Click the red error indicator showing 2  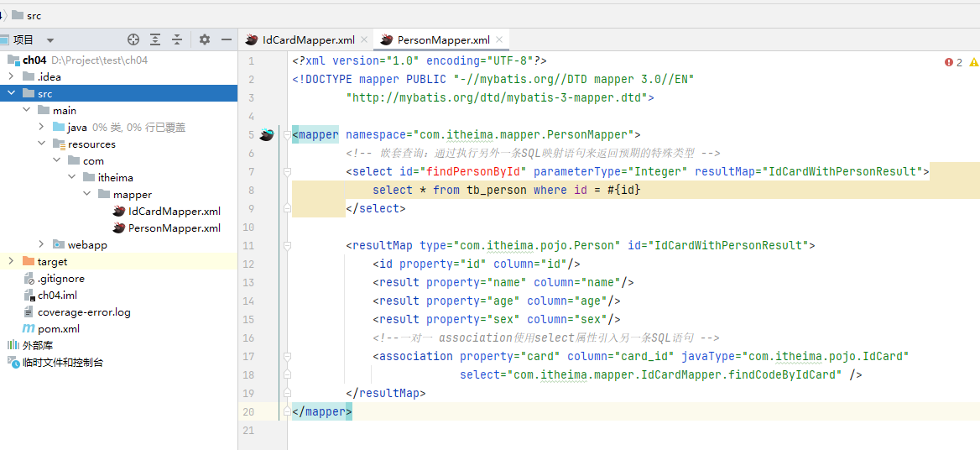(954, 62)
